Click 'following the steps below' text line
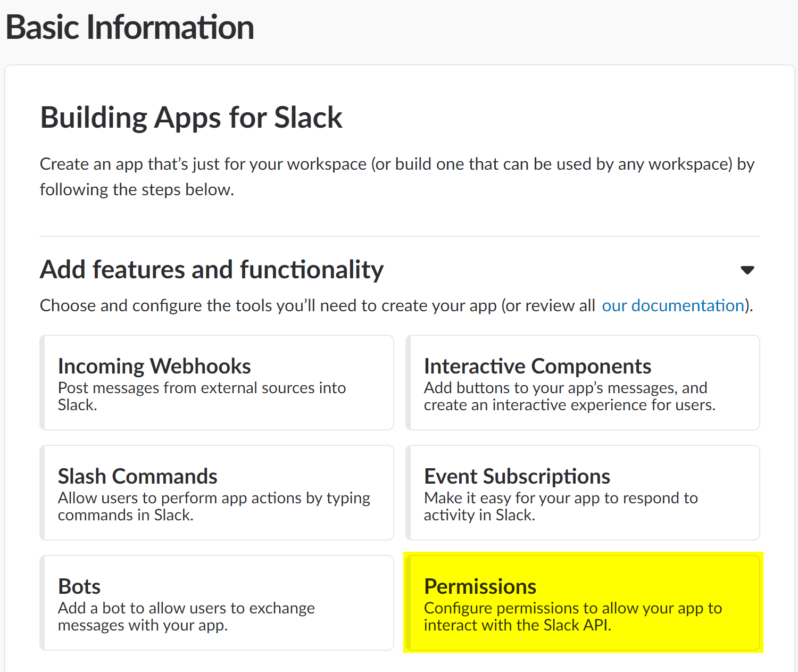The image size is (798, 672). pyautogui.click(x=137, y=189)
